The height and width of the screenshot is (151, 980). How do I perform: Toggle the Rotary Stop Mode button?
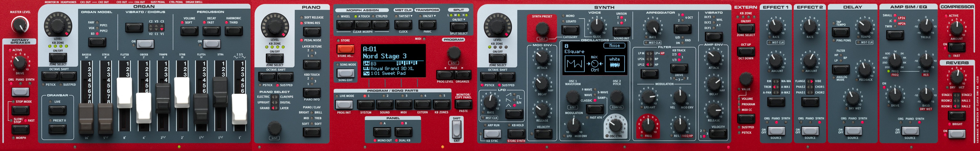pos(21,110)
